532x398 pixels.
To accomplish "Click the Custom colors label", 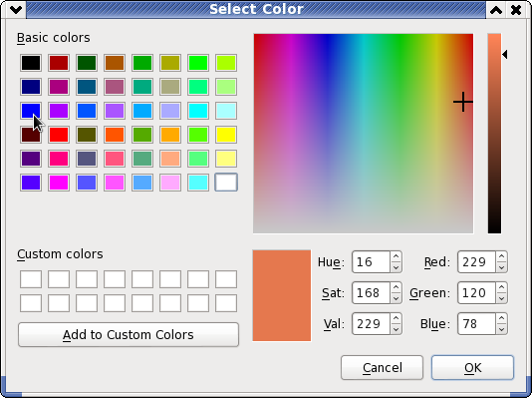I will [60, 254].
